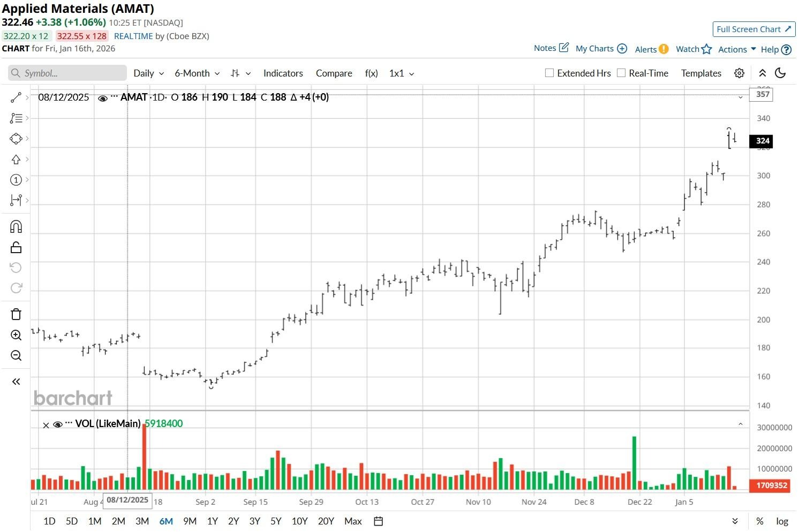Image resolution: width=799 pixels, height=532 pixels.
Task: Set chart range to 3M
Action: (x=142, y=521)
